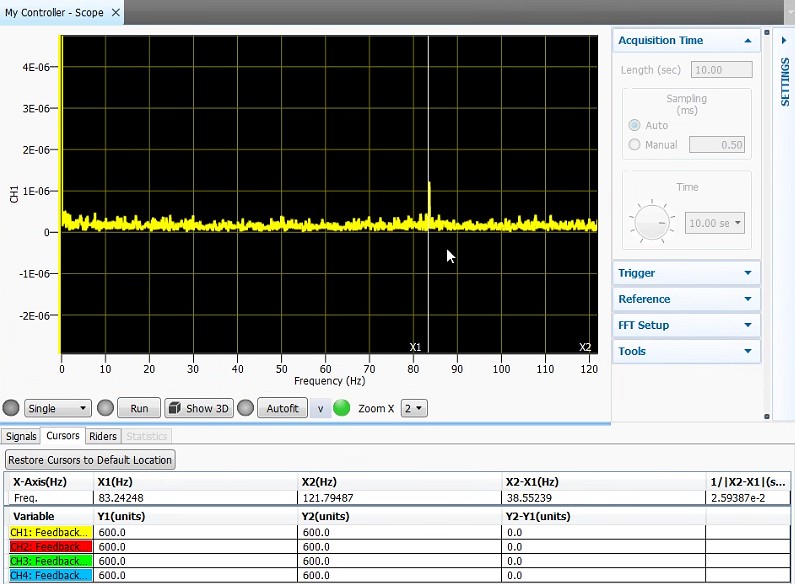
Task: Click the red CH2 Feedback color swatch
Action: coord(51,546)
